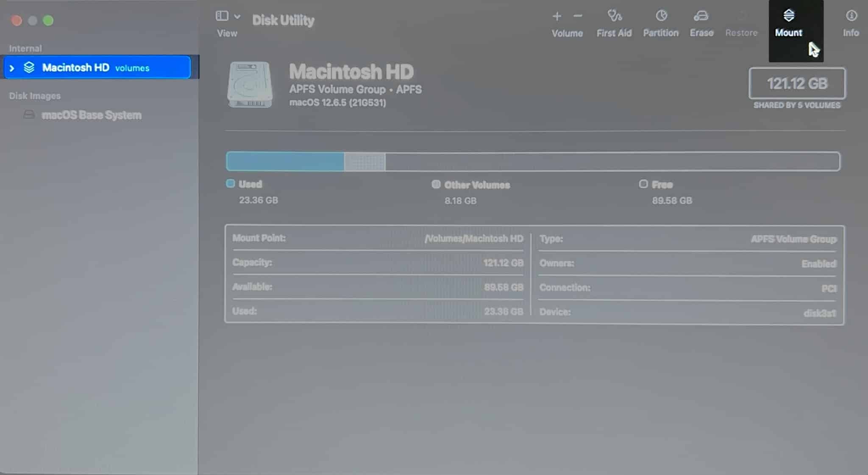Click the Mount toolbar icon
868x475 pixels.
tap(788, 16)
